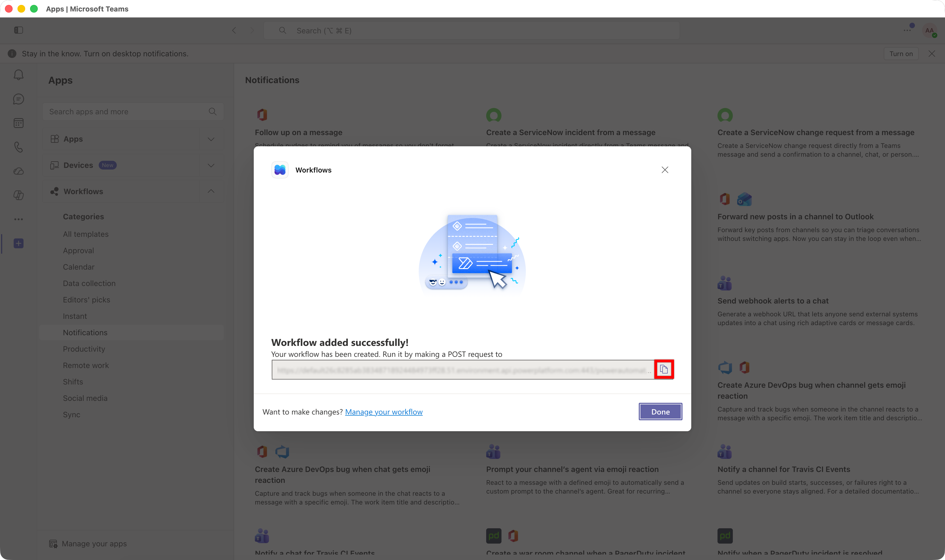Viewport: 945px width, 560px height.
Task: Go forward with the right arrow
Action: (x=252, y=31)
